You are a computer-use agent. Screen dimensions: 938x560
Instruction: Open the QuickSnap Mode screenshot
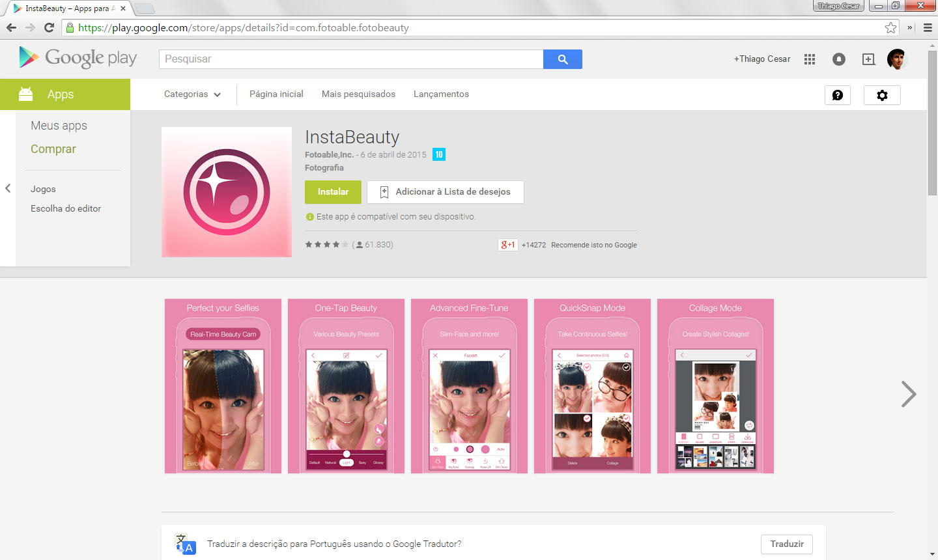[x=592, y=386]
